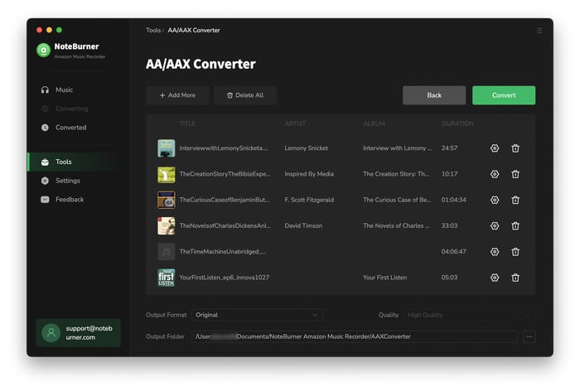580x392 pixels.
Task: Open the Converted section
Action: pyautogui.click(x=70, y=128)
